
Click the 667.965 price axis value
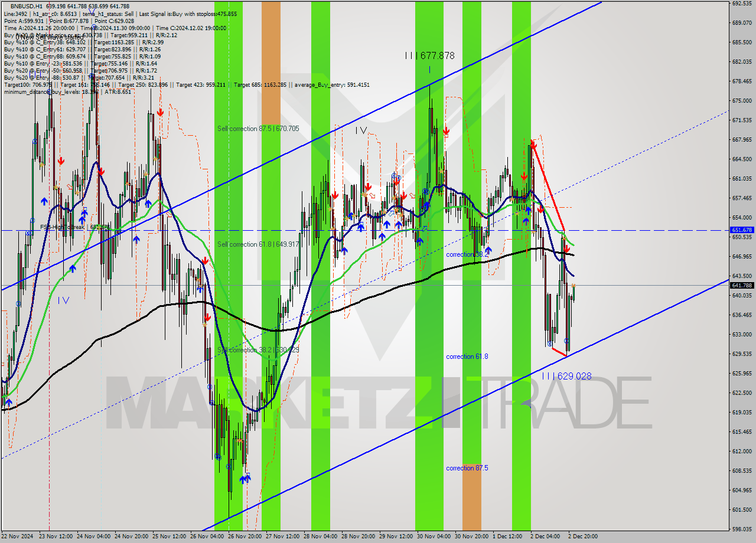click(x=742, y=139)
